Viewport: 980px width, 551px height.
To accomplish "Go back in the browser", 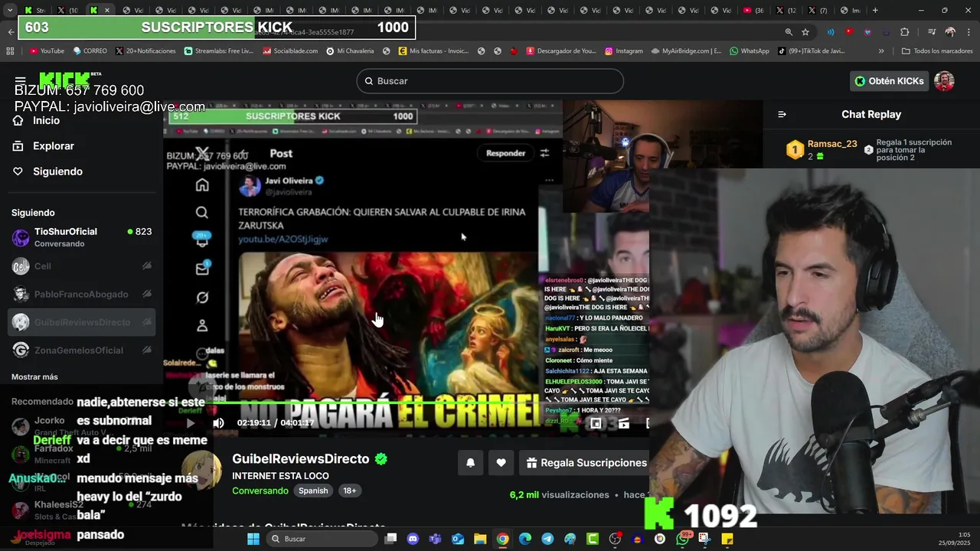I will point(10,31).
